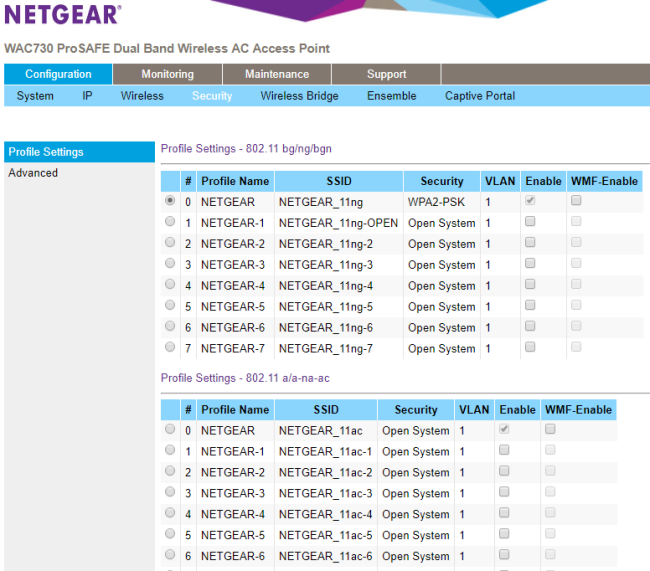Click the NETGEAR_11ng-OPEN SSID cell
This screenshot has height=571, width=650.
coord(338,223)
